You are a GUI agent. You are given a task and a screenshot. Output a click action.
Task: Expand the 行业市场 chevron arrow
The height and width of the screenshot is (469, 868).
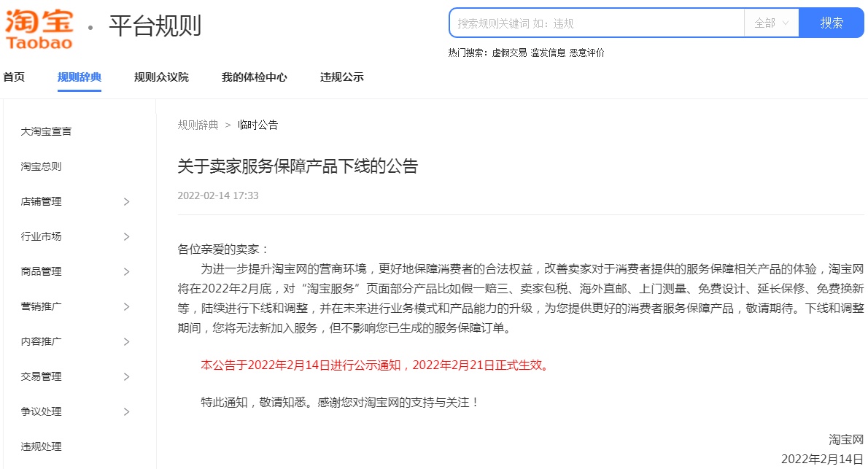coord(127,236)
